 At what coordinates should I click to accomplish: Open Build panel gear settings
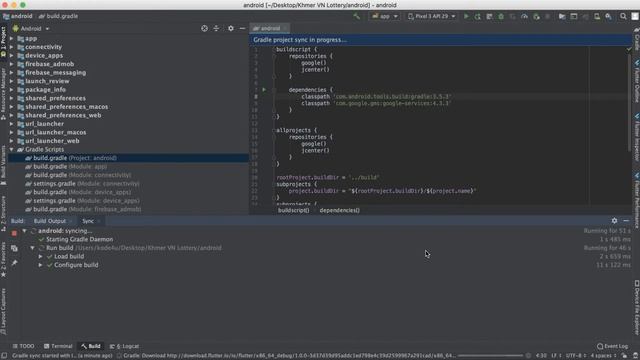tap(614, 221)
